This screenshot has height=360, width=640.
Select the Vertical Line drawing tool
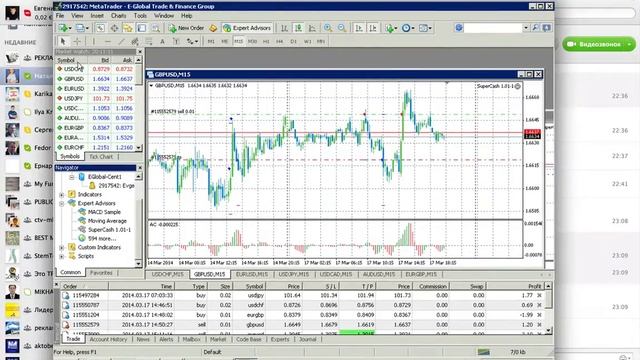point(93,41)
